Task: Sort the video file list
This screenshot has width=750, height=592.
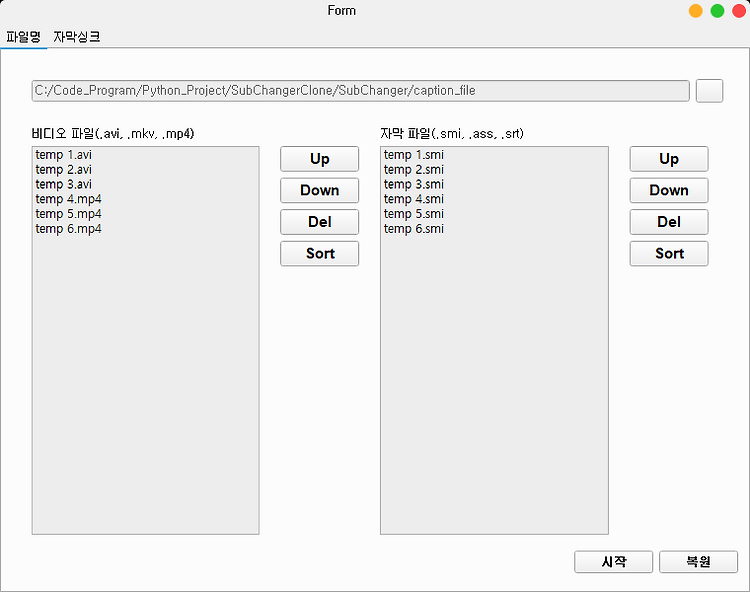Action: pyautogui.click(x=320, y=253)
